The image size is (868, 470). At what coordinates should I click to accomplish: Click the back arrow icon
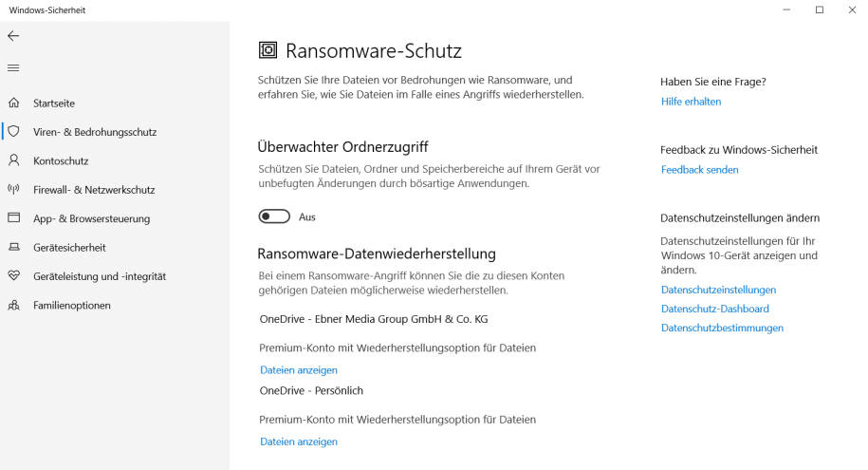(x=13, y=36)
